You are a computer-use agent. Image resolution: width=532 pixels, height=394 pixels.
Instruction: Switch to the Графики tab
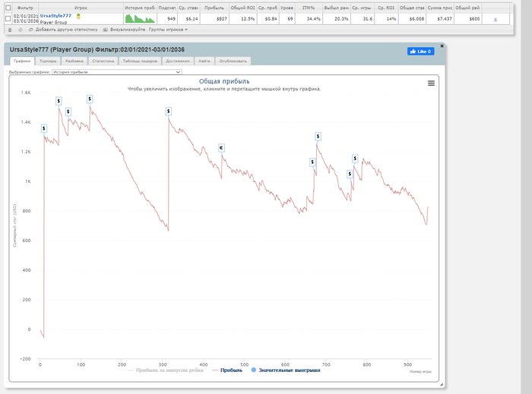pos(22,61)
